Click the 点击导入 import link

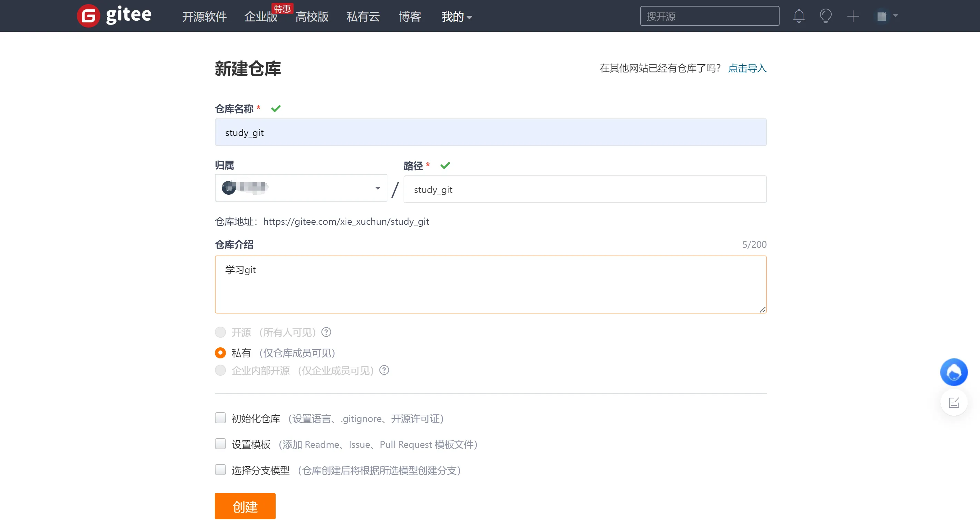point(747,68)
